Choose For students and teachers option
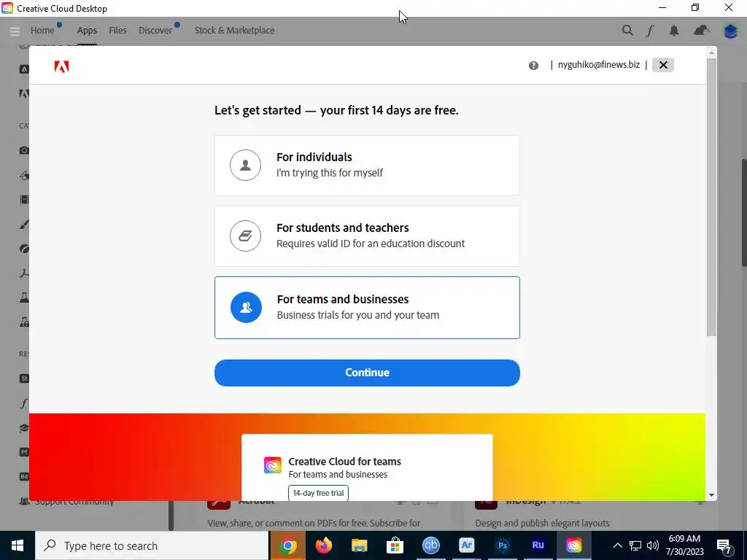This screenshot has width=747, height=560. click(x=367, y=236)
